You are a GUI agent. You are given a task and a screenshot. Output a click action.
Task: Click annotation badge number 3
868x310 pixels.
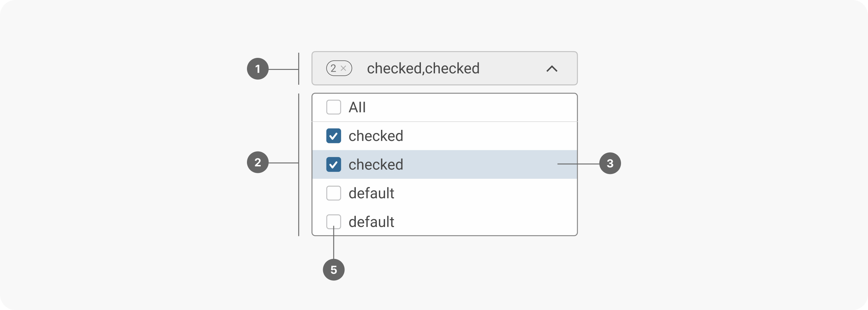610,163
